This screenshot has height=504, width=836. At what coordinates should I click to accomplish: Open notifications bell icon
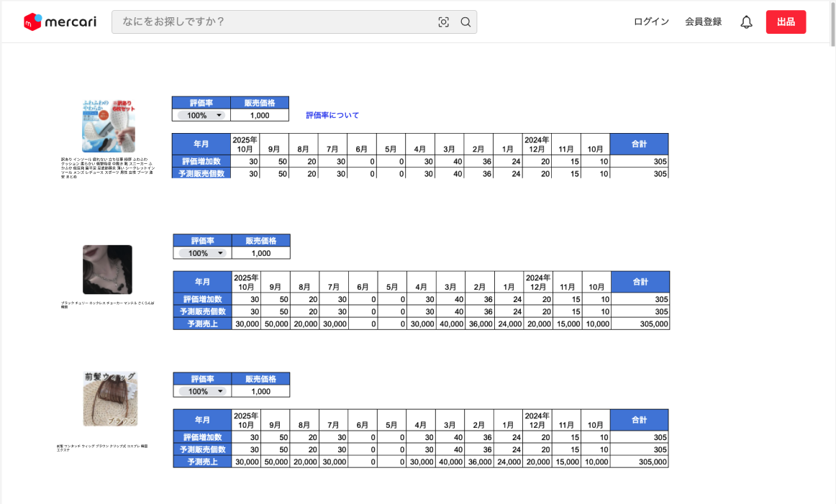(746, 22)
